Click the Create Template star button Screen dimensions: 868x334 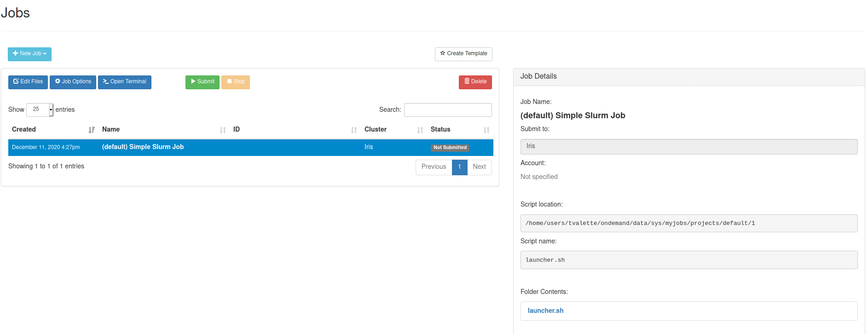pos(463,54)
